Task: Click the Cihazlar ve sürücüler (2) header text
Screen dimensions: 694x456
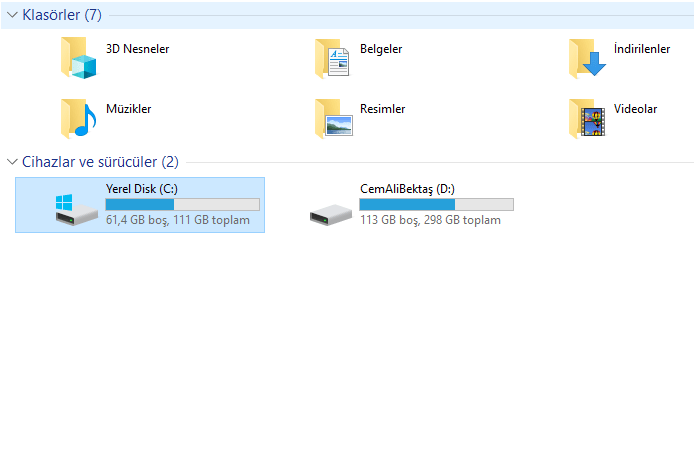Action: (x=100, y=162)
